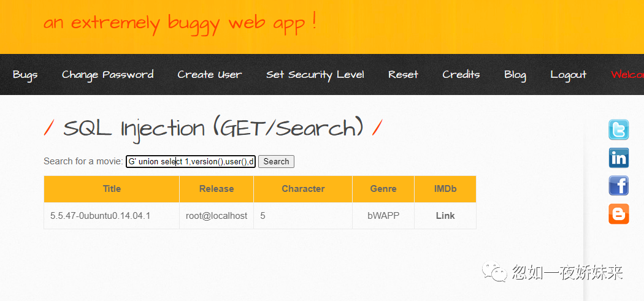
Task: Click the IMDb column header
Action: pyautogui.click(x=445, y=189)
